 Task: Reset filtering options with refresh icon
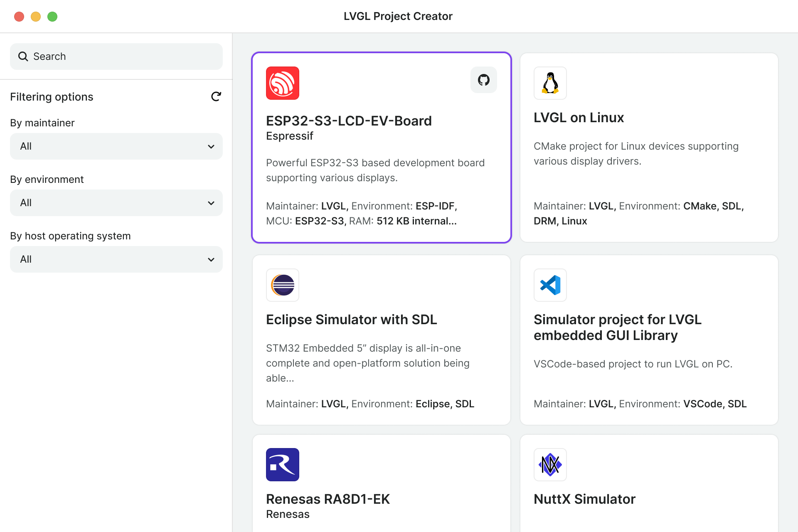click(x=216, y=96)
